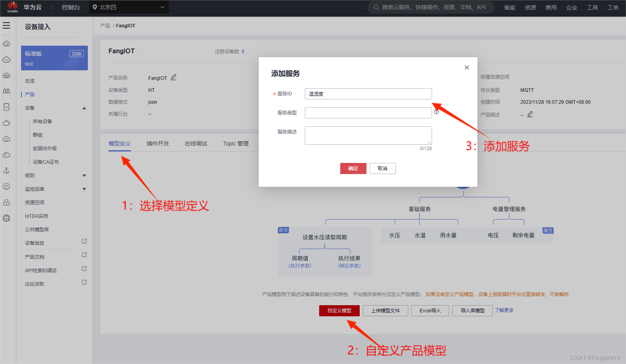
Task: Open 所有设备 in the sidebar
Action: pos(43,122)
